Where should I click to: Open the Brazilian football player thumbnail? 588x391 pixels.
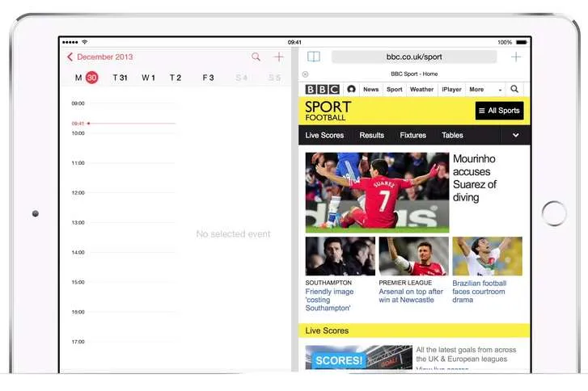[487, 256]
